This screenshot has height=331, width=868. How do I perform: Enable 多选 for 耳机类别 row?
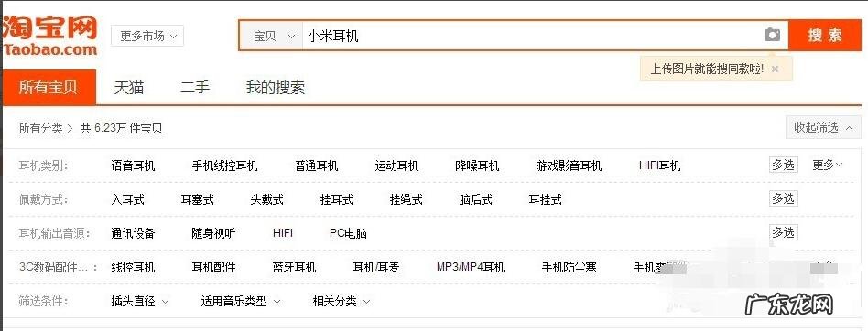tap(783, 165)
